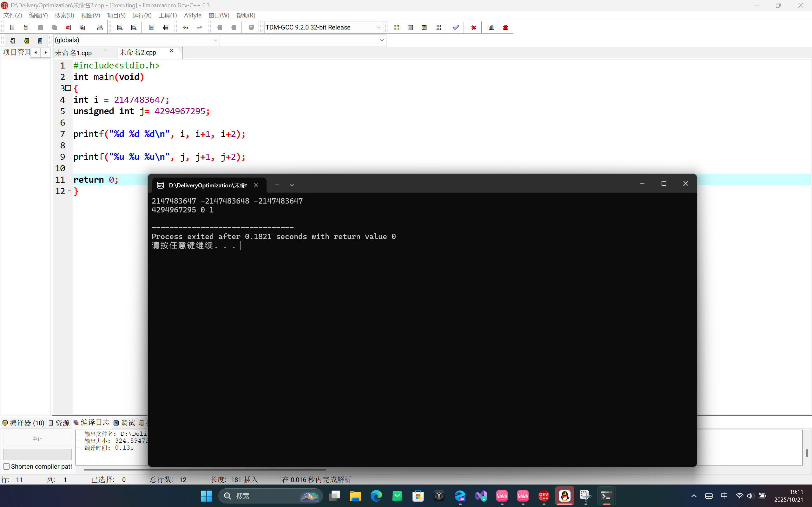
Task: Click the 中止 abort button
Action: [37, 439]
